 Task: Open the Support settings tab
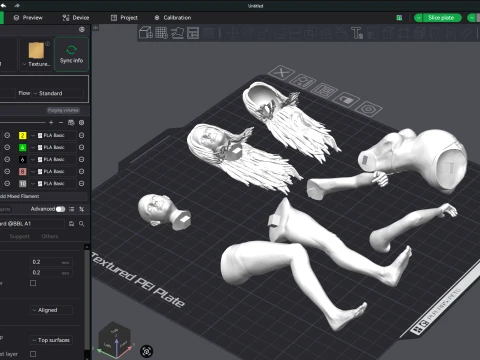click(x=20, y=236)
